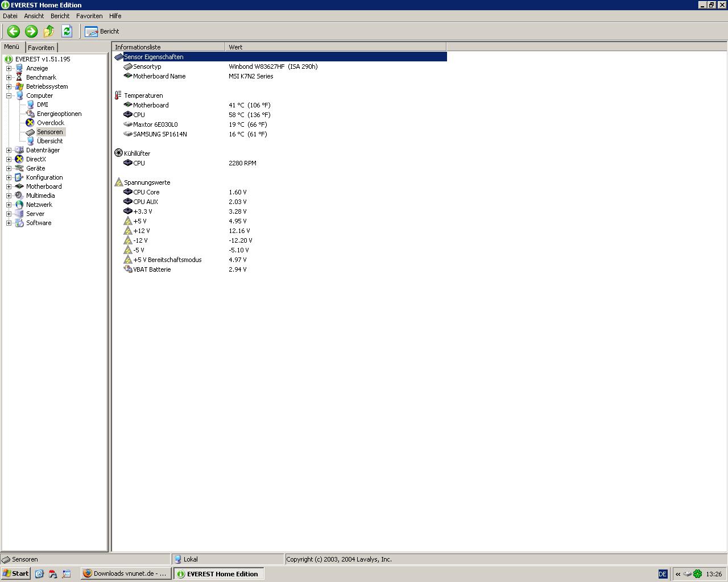Click the Wert column header
The height and width of the screenshot is (582, 728).
[x=336, y=47]
